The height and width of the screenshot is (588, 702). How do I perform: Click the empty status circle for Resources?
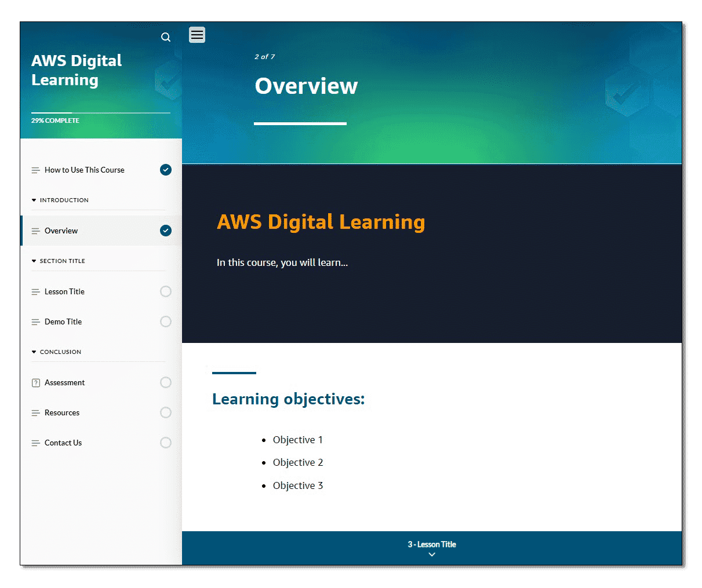tap(166, 412)
